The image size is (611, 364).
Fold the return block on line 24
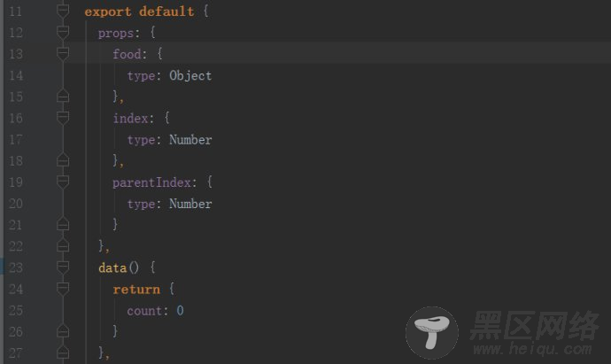pyautogui.click(x=63, y=289)
